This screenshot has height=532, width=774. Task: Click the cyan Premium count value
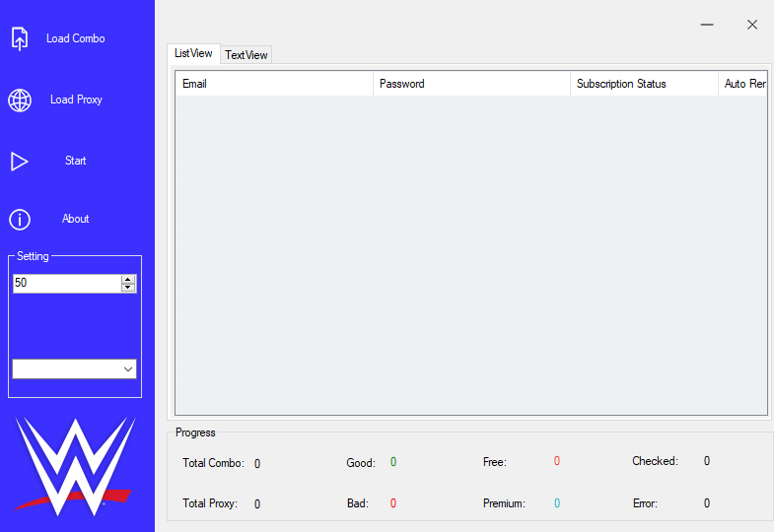point(557,503)
